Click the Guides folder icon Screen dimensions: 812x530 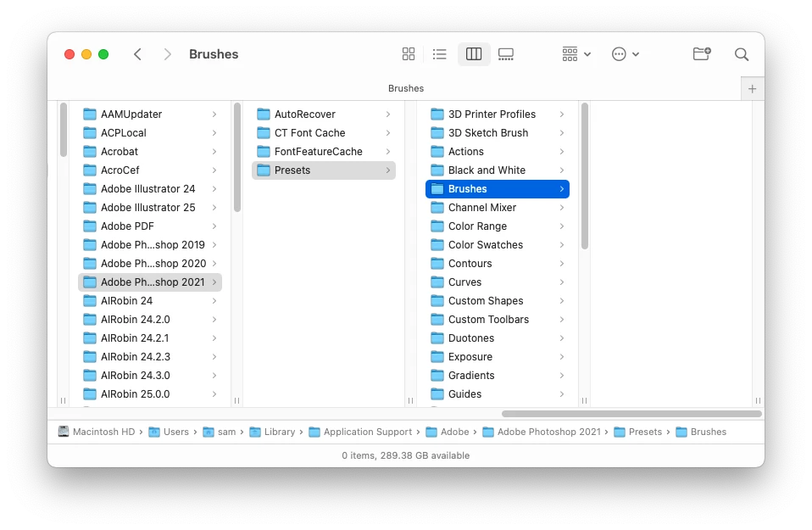tap(437, 393)
